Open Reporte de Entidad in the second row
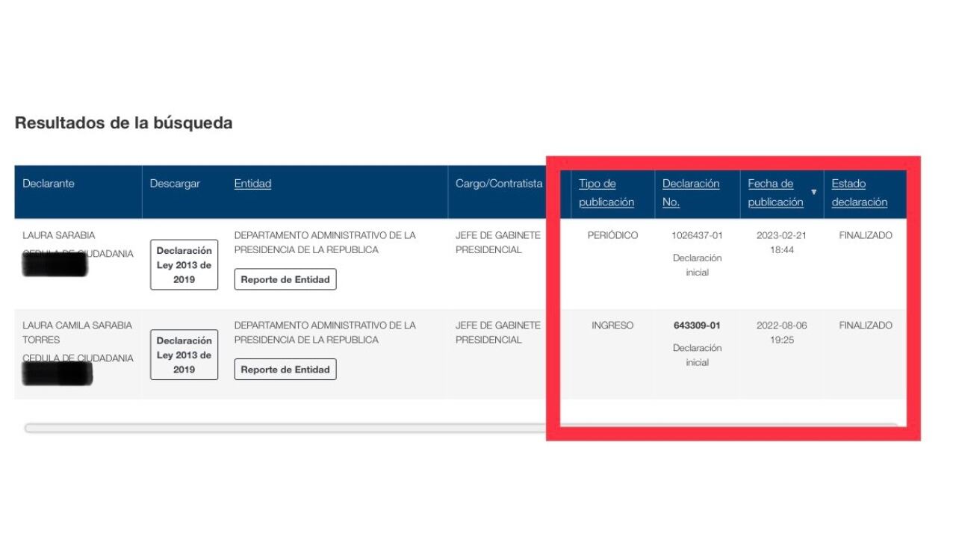 point(285,370)
